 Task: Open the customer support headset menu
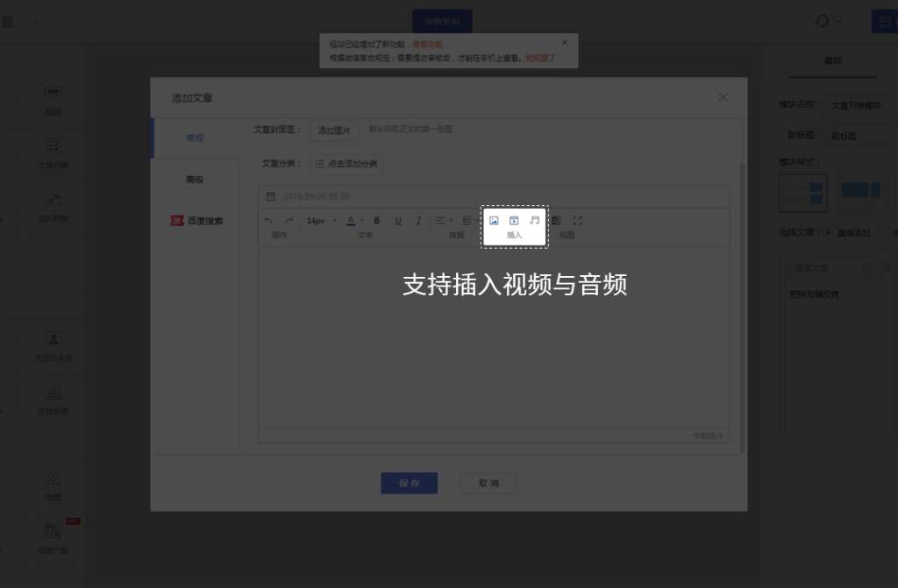(828, 22)
